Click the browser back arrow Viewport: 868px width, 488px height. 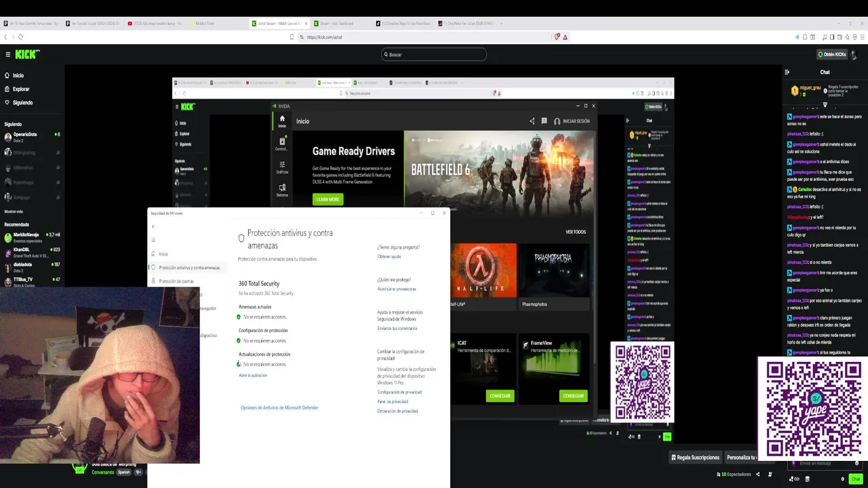pyautogui.click(x=6, y=37)
